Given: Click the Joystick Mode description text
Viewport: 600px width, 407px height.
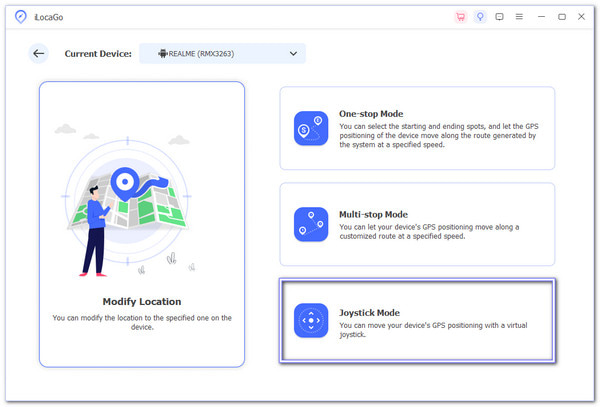Looking at the screenshot, I should coord(433,330).
